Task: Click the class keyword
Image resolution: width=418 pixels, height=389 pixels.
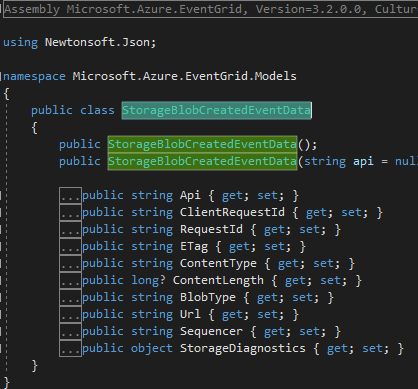Action: pyautogui.click(x=97, y=110)
